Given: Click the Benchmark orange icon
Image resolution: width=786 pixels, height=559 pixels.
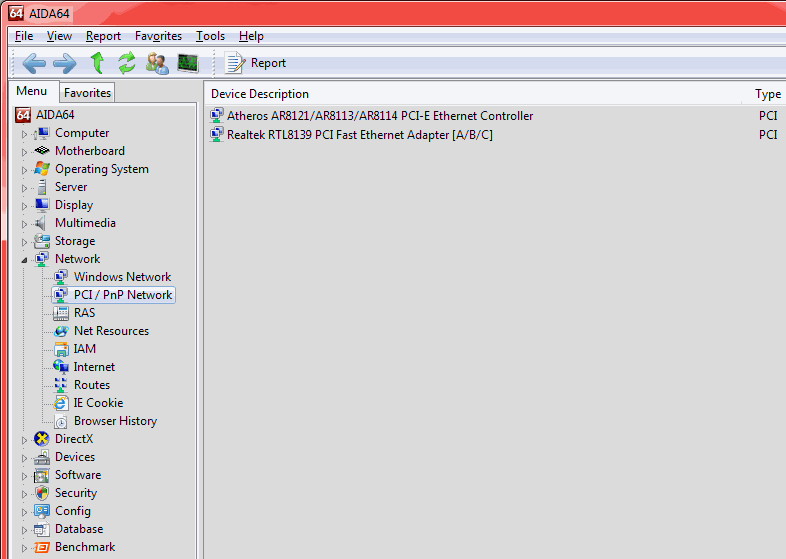Looking at the screenshot, I should pos(42,547).
